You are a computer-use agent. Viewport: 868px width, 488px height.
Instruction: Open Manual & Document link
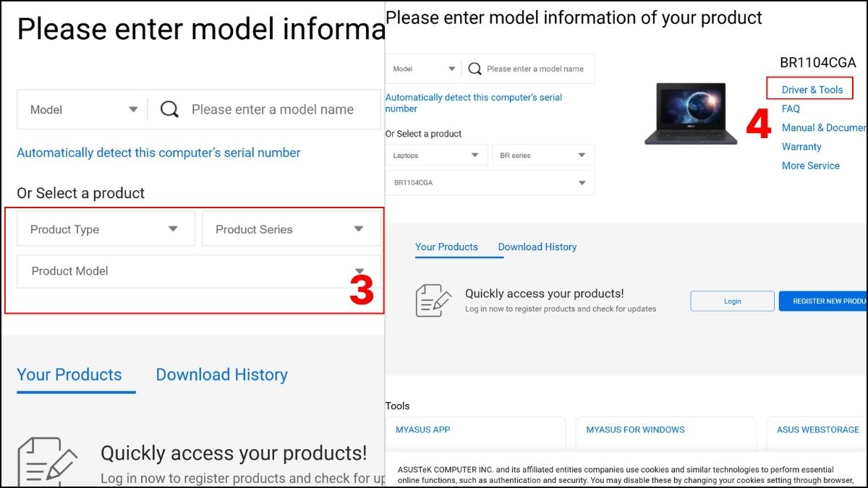coord(824,127)
